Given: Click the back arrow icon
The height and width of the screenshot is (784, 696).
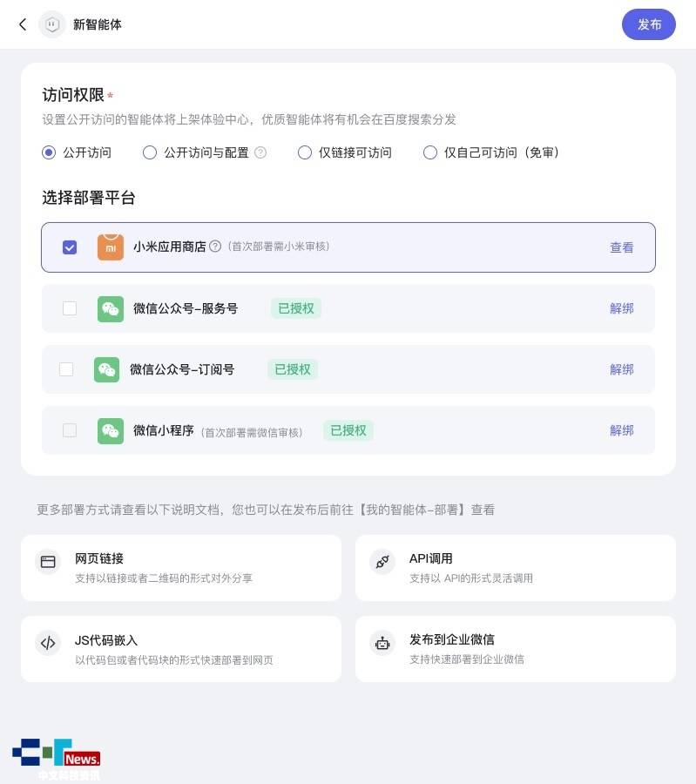Looking at the screenshot, I should [23, 24].
